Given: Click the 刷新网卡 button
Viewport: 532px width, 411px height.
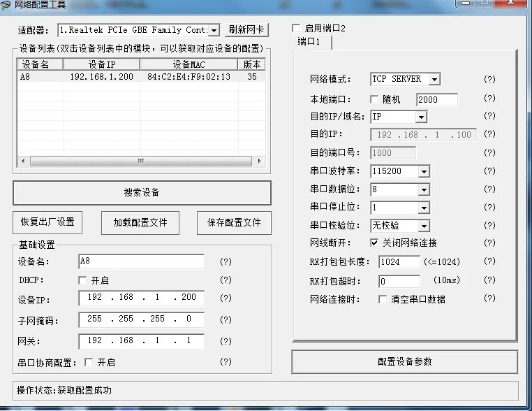Looking at the screenshot, I should click(x=246, y=30).
